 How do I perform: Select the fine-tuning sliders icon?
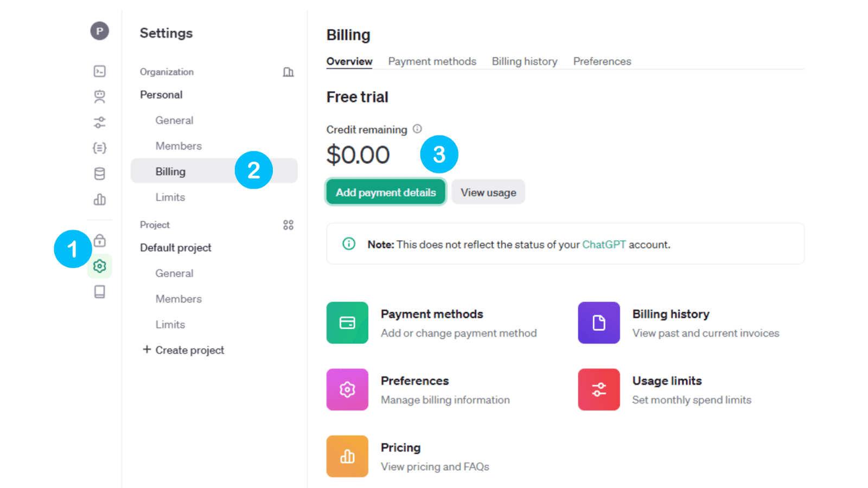(x=99, y=123)
